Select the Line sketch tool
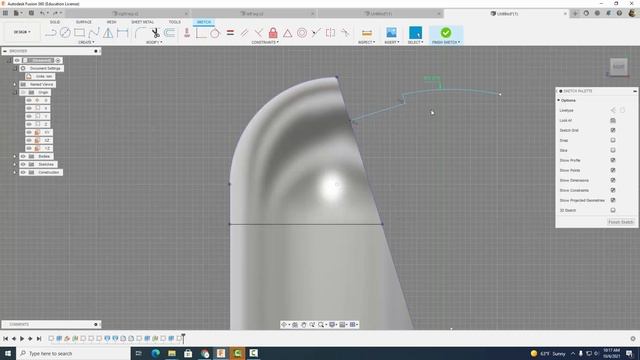Image resolution: width=640 pixels, height=360 pixels. coord(51,33)
